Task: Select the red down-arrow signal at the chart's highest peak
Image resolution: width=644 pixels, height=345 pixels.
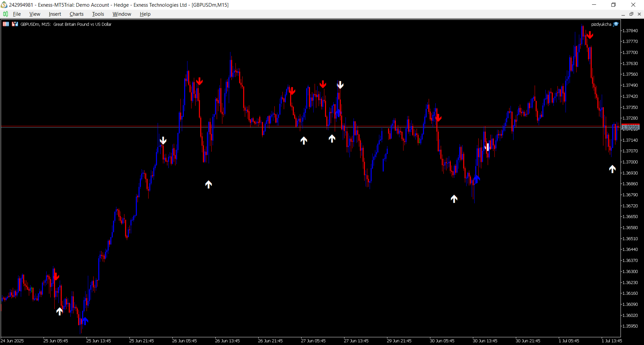Action: point(590,34)
